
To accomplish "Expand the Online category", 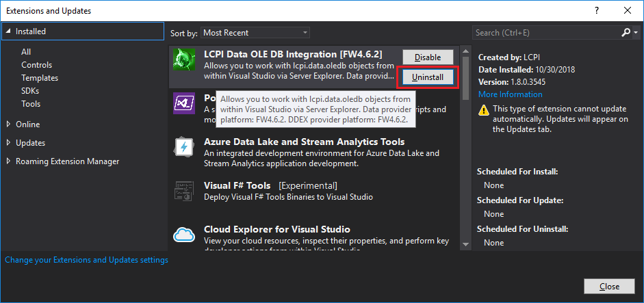I will [x=9, y=124].
